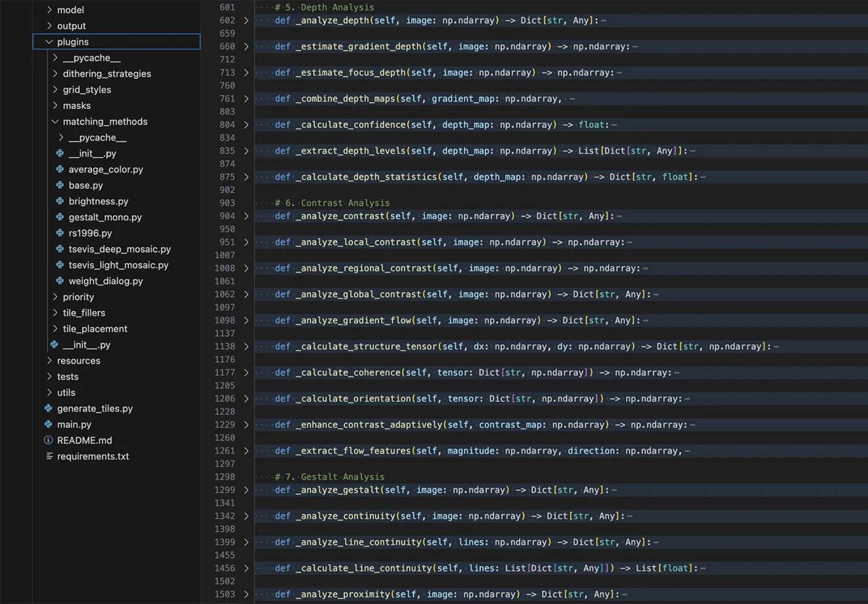Collapse the plugins folder chevron
The height and width of the screenshot is (604, 868).
click(x=49, y=42)
